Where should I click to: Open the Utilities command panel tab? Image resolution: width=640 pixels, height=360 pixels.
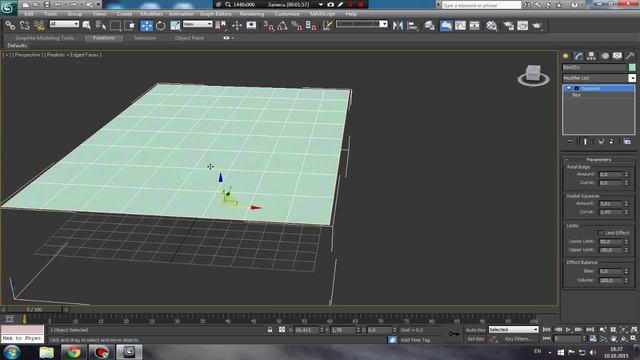[630, 56]
